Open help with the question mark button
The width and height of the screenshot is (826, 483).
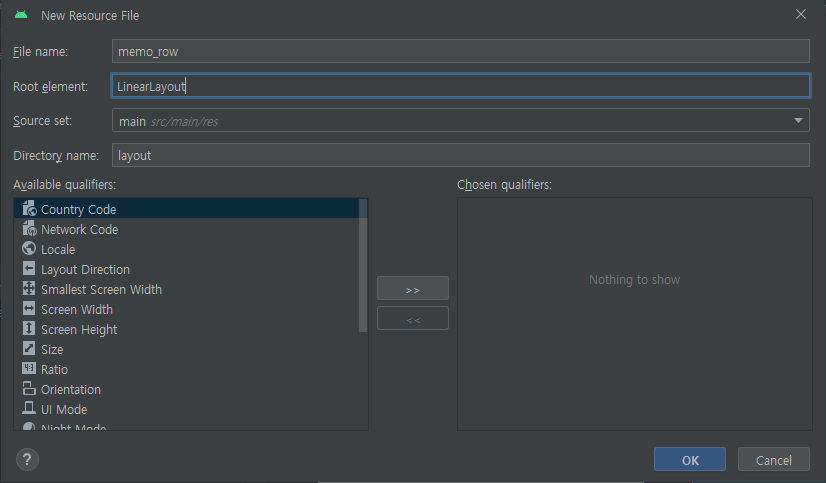[27, 459]
